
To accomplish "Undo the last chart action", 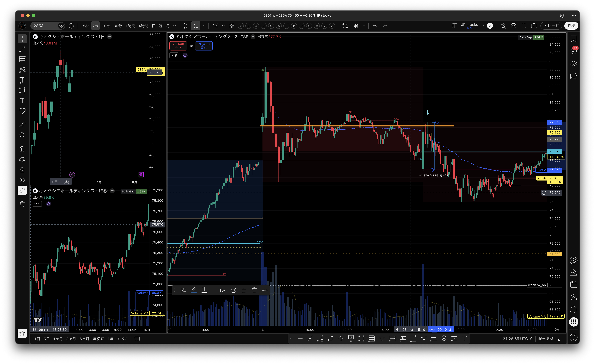I will (x=375, y=26).
